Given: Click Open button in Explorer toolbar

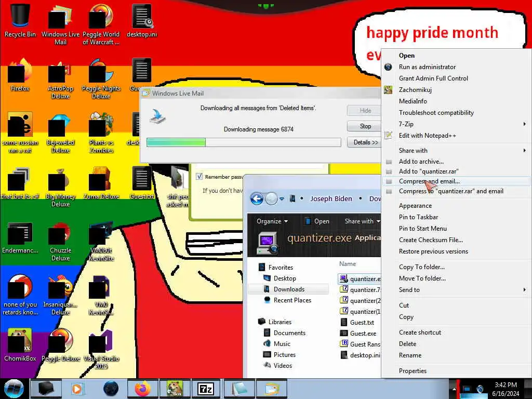Looking at the screenshot, I should point(317,221).
